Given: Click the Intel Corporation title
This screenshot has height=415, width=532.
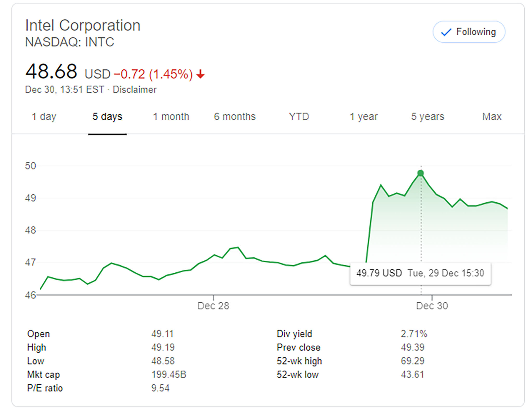Looking at the screenshot, I should tap(83, 26).
